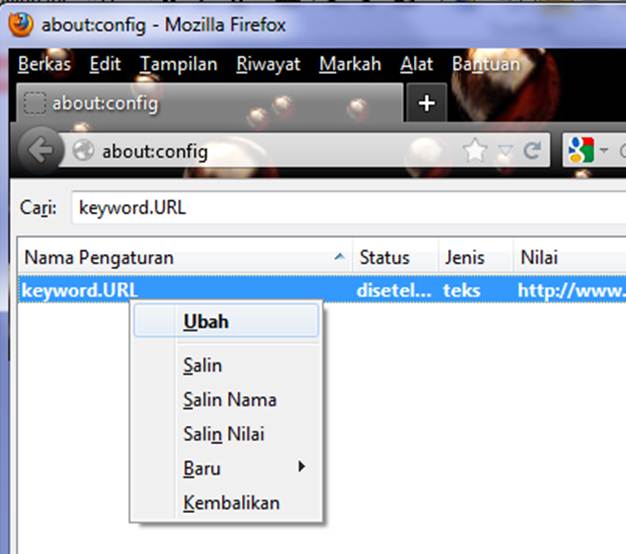Click the globe site identity icon

[x=83, y=151]
